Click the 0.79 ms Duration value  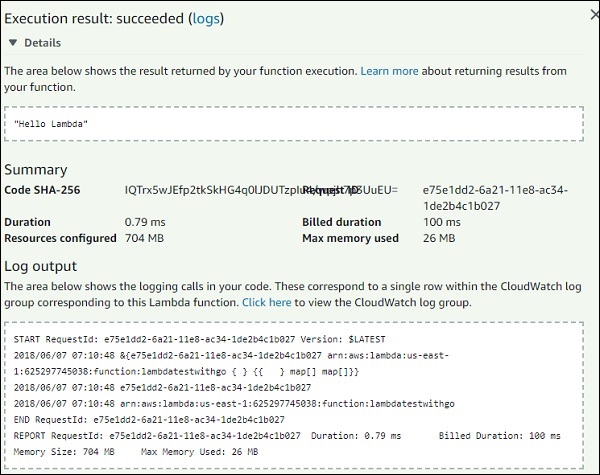pyautogui.click(x=145, y=222)
